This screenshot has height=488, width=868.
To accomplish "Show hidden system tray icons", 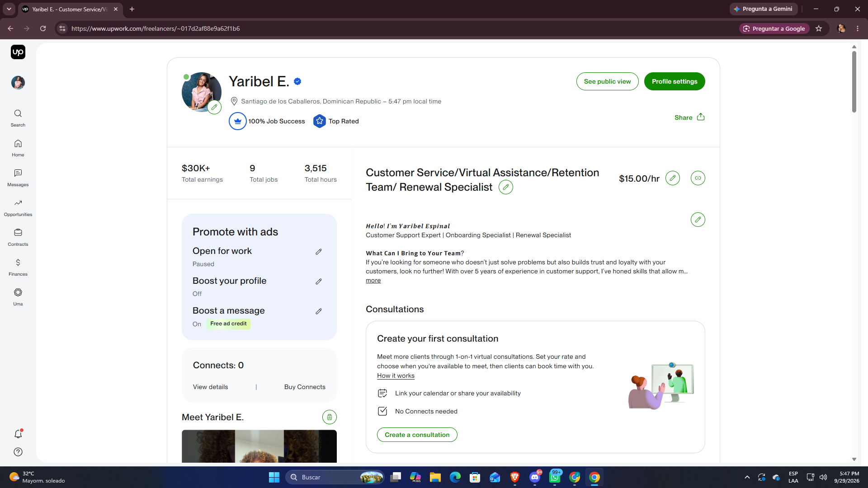I will click(x=747, y=477).
